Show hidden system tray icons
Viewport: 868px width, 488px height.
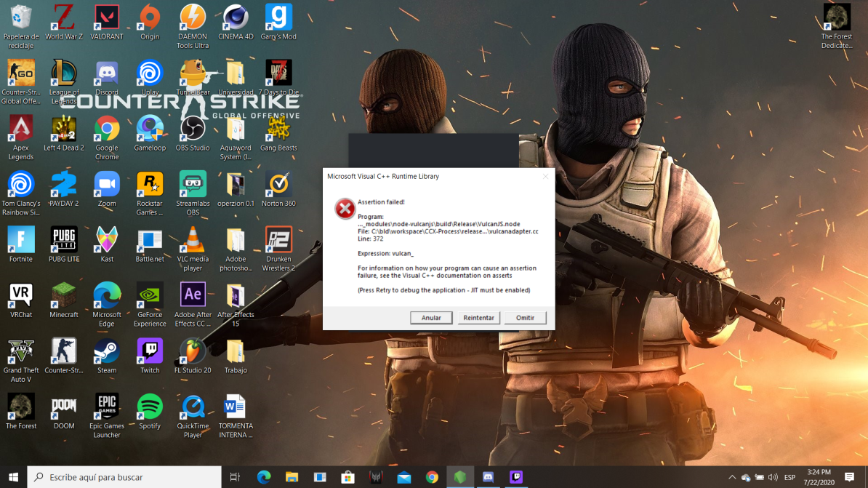coord(732,477)
